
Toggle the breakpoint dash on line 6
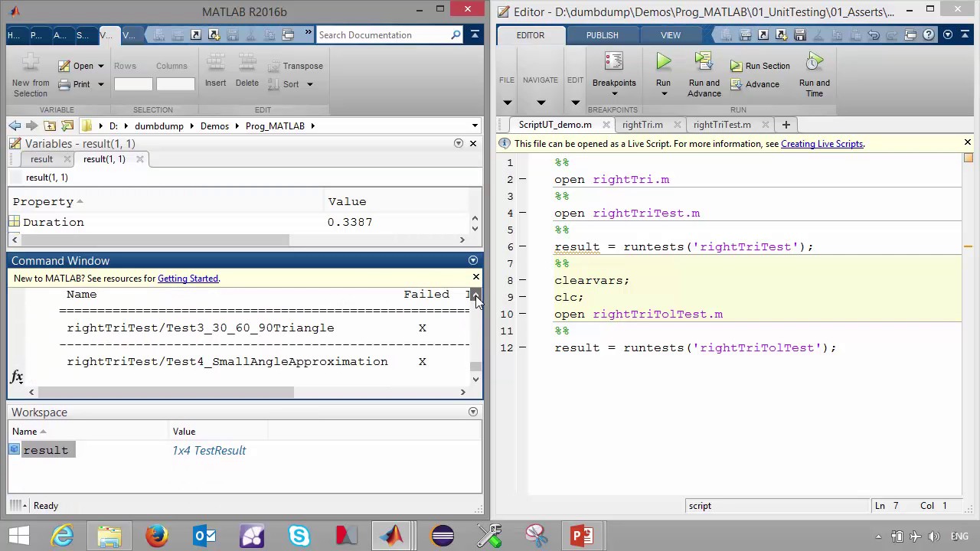[x=522, y=246]
